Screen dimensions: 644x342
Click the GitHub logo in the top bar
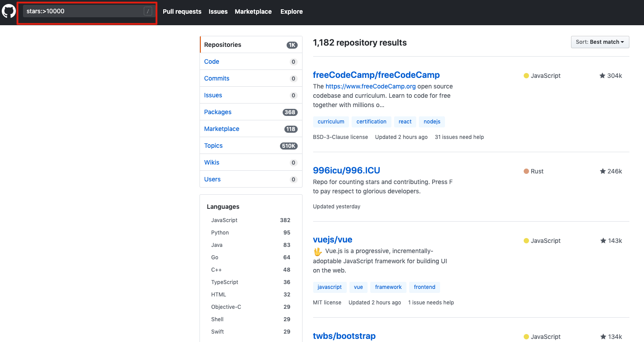9,12
